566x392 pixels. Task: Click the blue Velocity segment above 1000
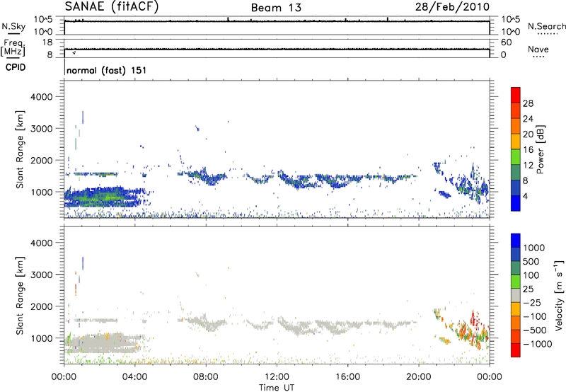pyautogui.click(x=516, y=241)
